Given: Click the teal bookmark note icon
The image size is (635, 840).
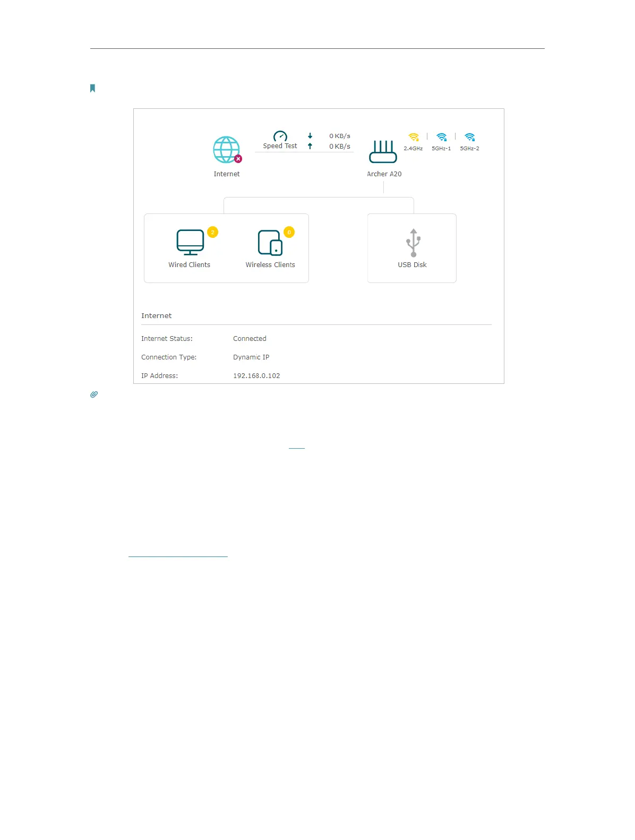Looking at the screenshot, I should pyautogui.click(x=92, y=88).
